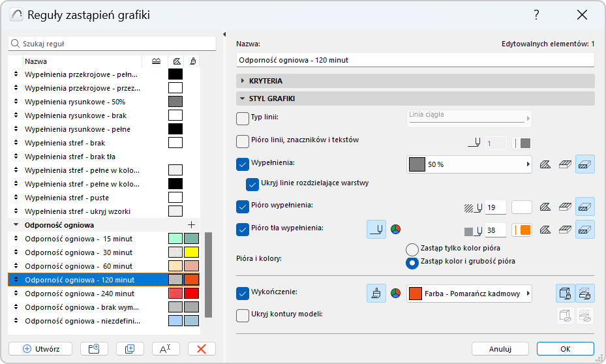Screen dimensions: 606x364
Task: Click the rules list vertical scrollbar
Action: (208, 275)
